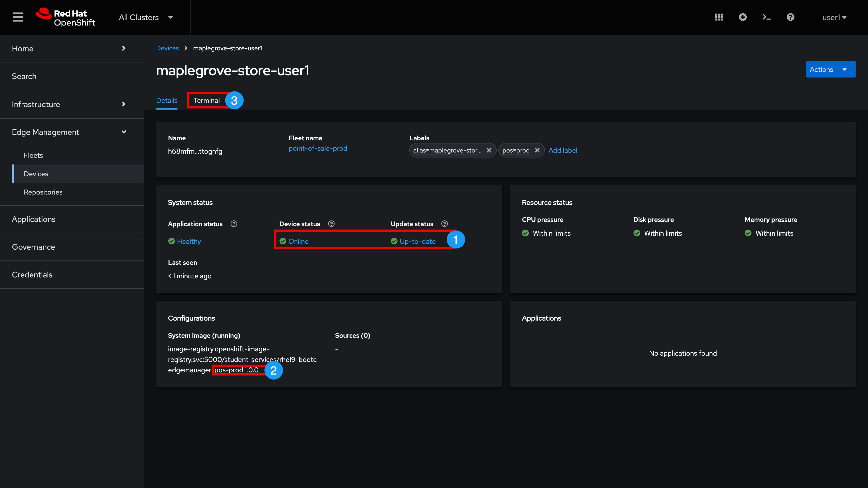Show Application status help tooltip

(x=234, y=224)
